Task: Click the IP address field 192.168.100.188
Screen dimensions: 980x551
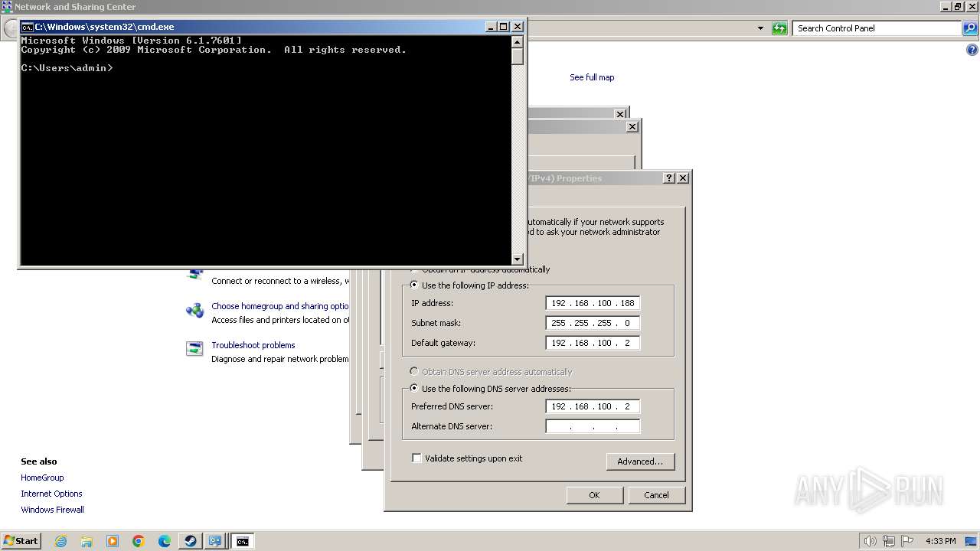Action: (x=593, y=303)
